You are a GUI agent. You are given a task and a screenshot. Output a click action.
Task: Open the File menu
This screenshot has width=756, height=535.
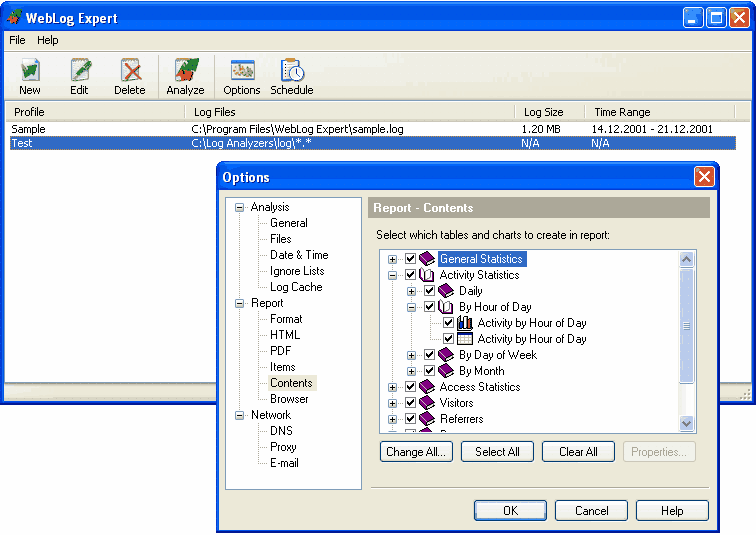coord(17,40)
